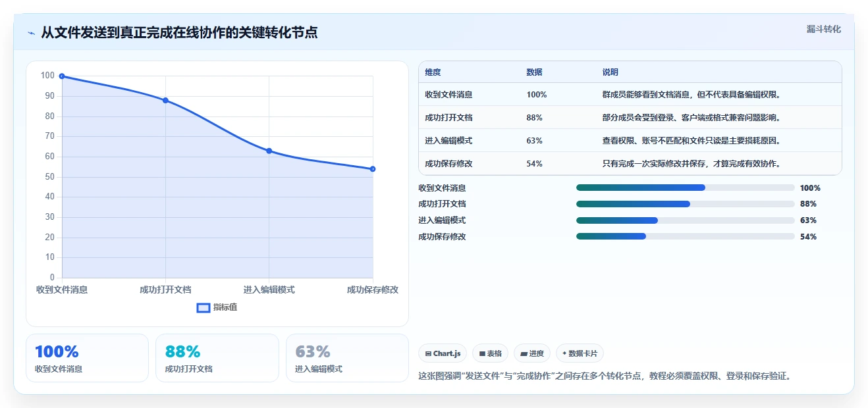The width and height of the screenshot is (868, 408).
Task: Click the 88% 成功打开文档 data card
Action: click(x=217, y=358)
